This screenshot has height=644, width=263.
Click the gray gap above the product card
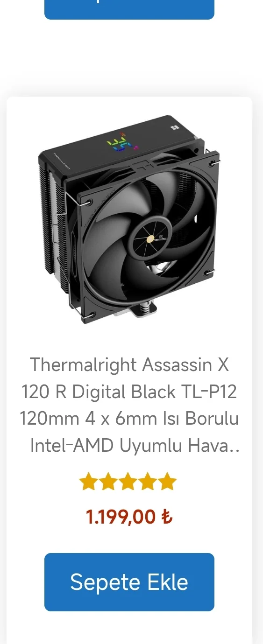point(129,58)
